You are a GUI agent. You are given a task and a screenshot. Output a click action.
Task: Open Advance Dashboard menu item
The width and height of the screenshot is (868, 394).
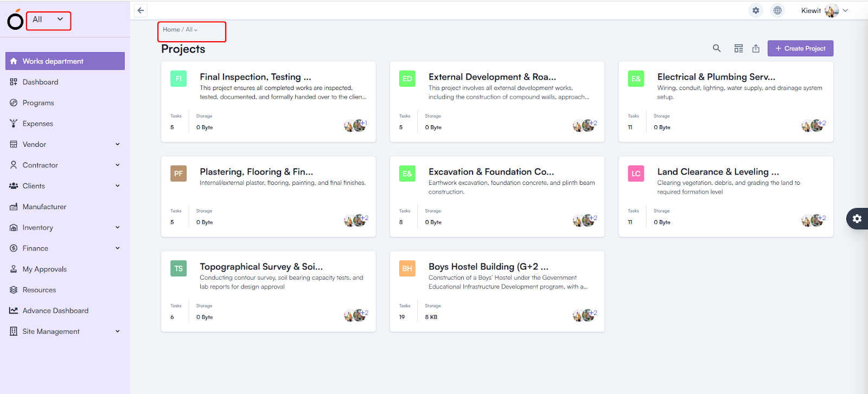(x=55, y=311)
